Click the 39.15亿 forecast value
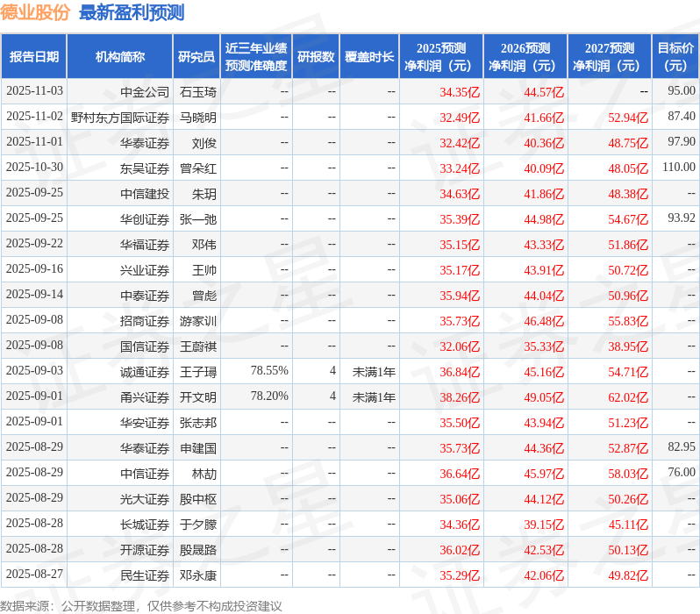The image size is (700, 614). coord(544,525)
